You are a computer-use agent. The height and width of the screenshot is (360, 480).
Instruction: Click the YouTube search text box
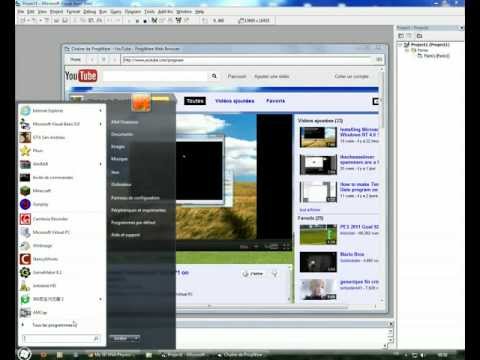155,76
